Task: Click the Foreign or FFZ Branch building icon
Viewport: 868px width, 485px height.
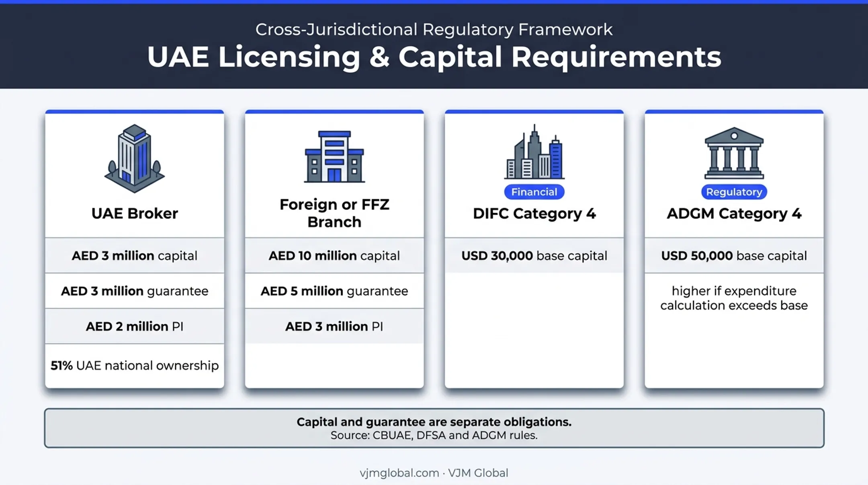Action: [x=334, y=156]
